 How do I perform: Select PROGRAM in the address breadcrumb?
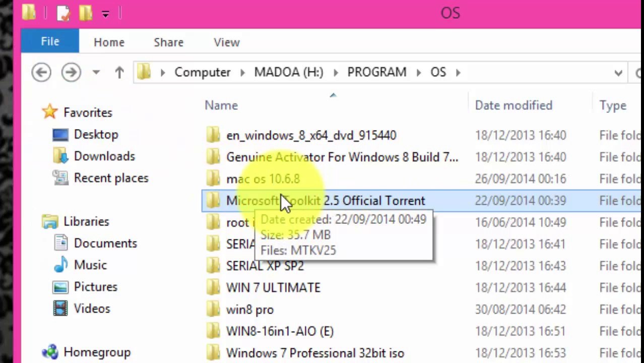pyautogui.click(x=376, y=72)
